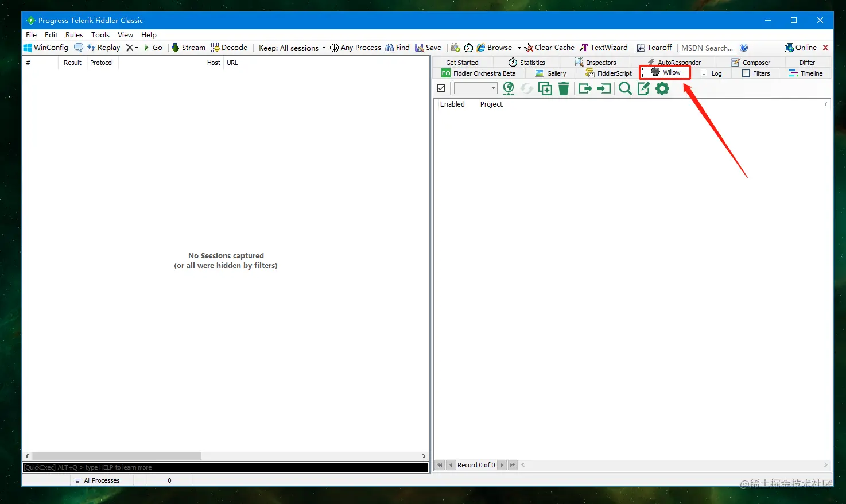Switch to the Differ tab
Viewport: 846px width, 504px height.
[807, 63]
